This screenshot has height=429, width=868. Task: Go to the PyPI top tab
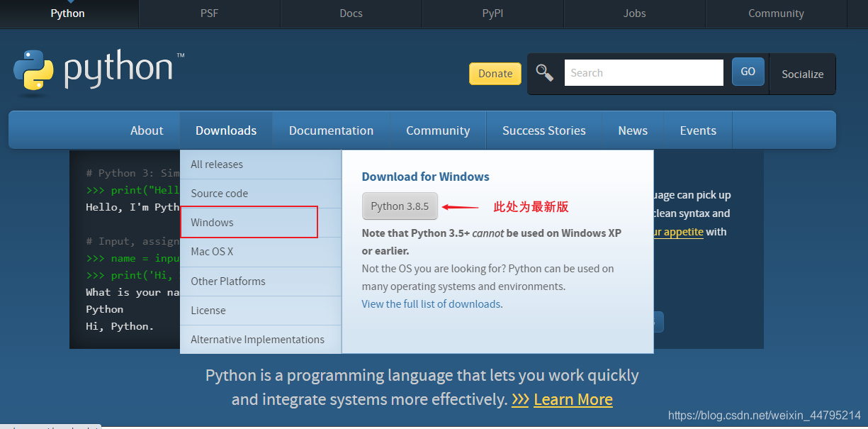pos(493,13)
